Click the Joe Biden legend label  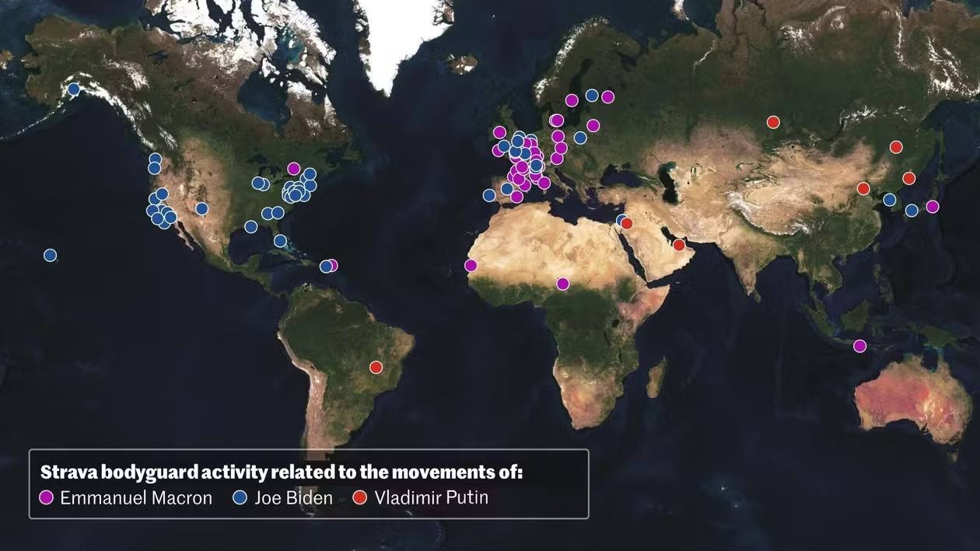click(x=293, y=498)
